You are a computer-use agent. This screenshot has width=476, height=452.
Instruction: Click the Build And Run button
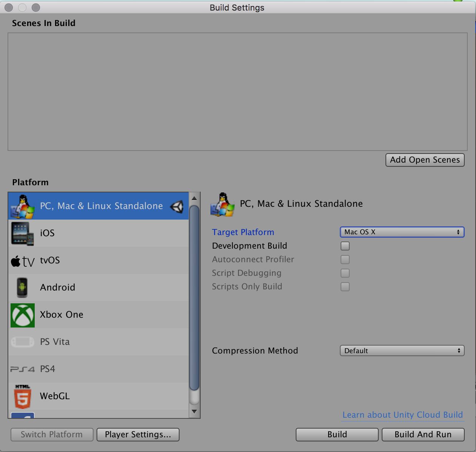point(423,435)
